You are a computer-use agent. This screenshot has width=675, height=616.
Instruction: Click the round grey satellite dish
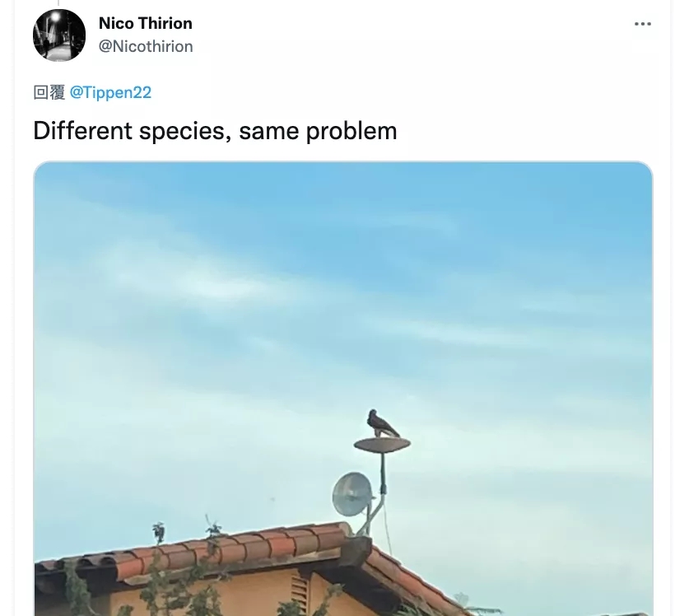pos(351,494)
